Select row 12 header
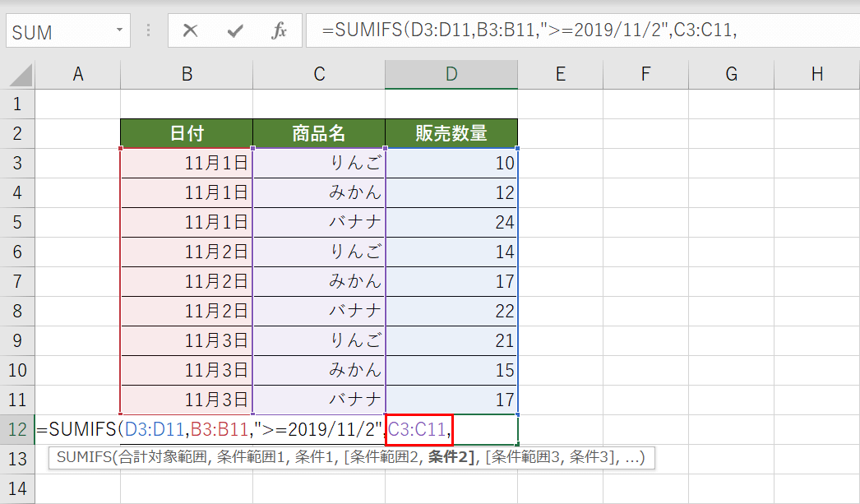This screenshot has height=504, width=860. click(x=16, y=429)
